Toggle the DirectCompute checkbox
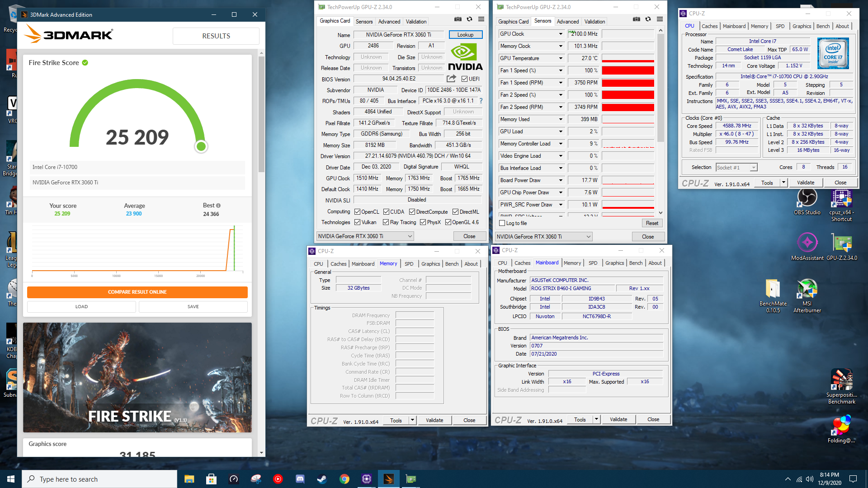This screenshot has width=868, height=488. coord(412,212)
